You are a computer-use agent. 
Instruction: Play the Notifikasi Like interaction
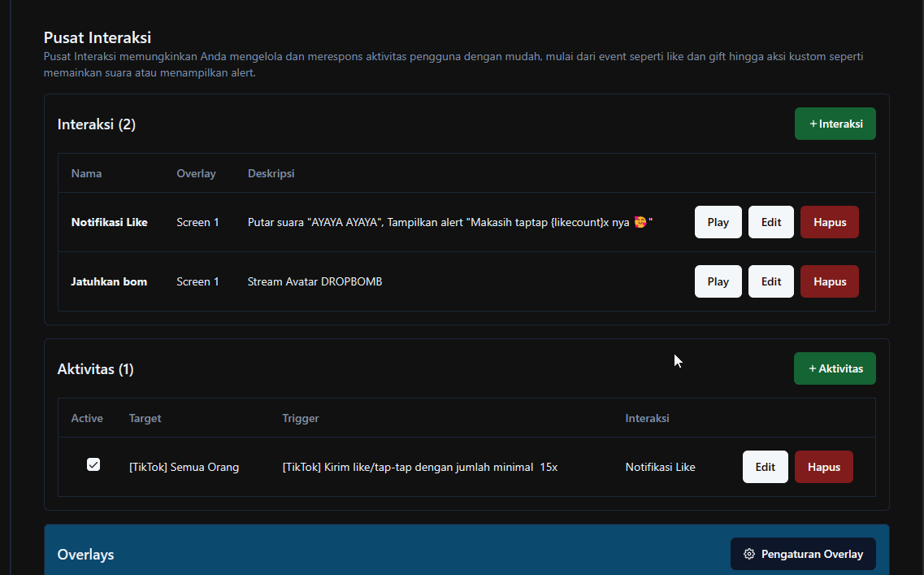718,222
